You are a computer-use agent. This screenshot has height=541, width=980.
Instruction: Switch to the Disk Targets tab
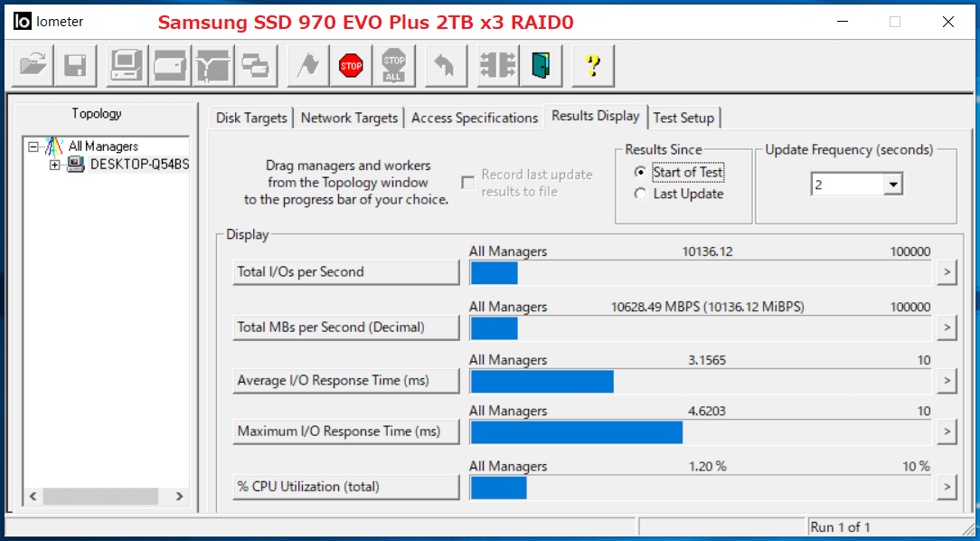click(251, 119)
